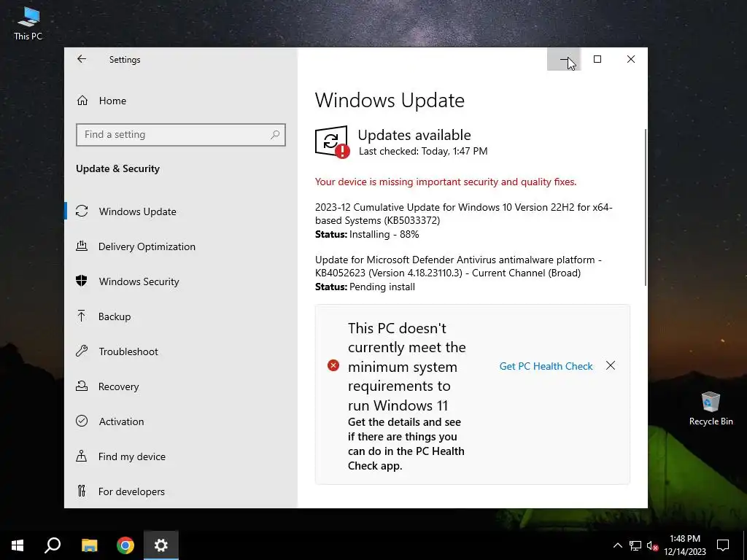
Task: Go back with the Settings back arrow
Action: tap(82, 59)
